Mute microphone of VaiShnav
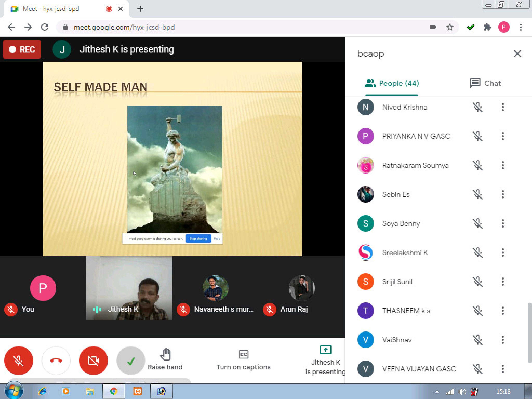 478,340
